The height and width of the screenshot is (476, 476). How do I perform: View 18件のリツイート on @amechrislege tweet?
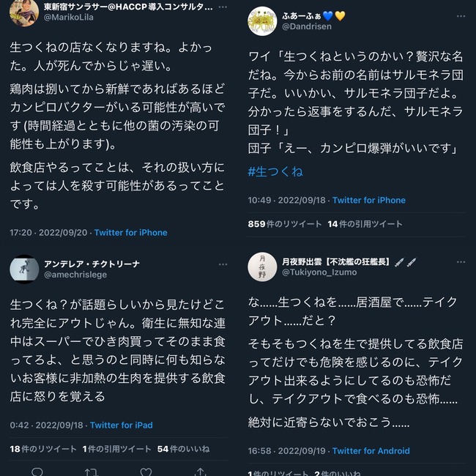[43, 449]
